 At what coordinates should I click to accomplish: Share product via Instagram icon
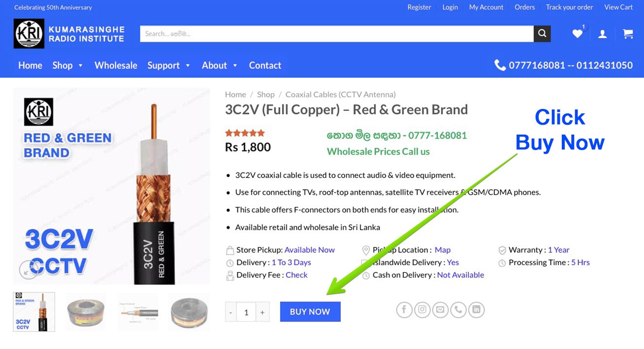click(422, 310)
